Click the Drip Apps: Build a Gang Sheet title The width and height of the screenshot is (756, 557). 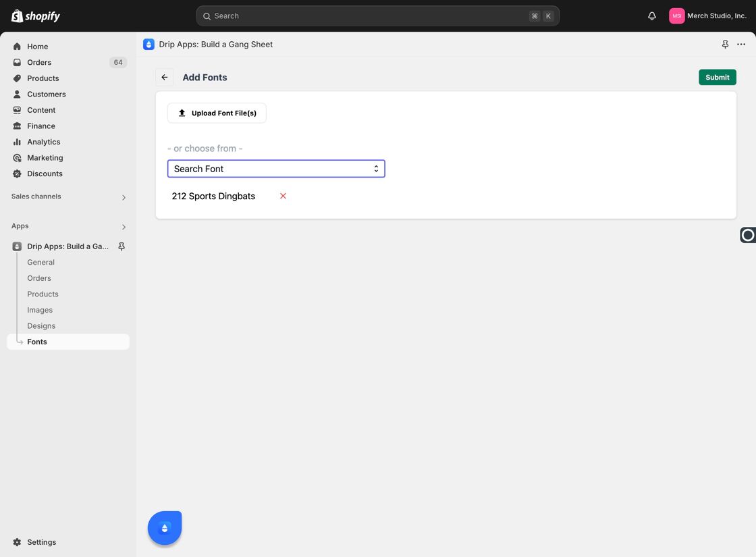coord(216,45)
